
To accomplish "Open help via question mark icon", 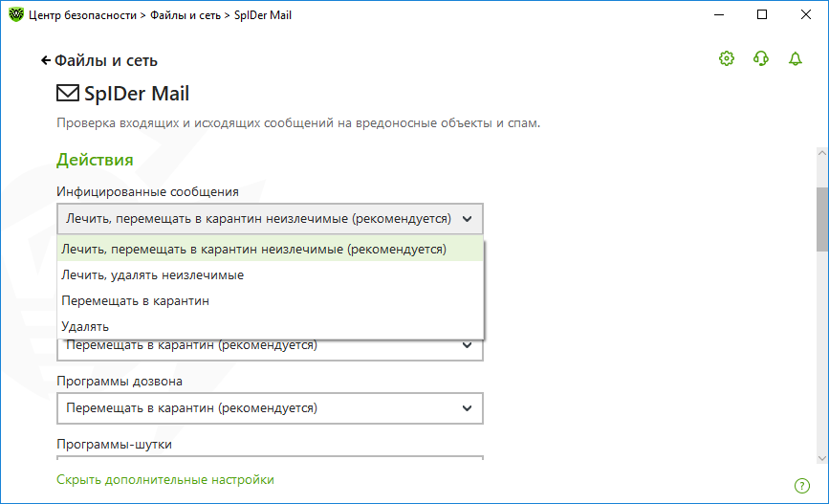I will click(802, 486).
